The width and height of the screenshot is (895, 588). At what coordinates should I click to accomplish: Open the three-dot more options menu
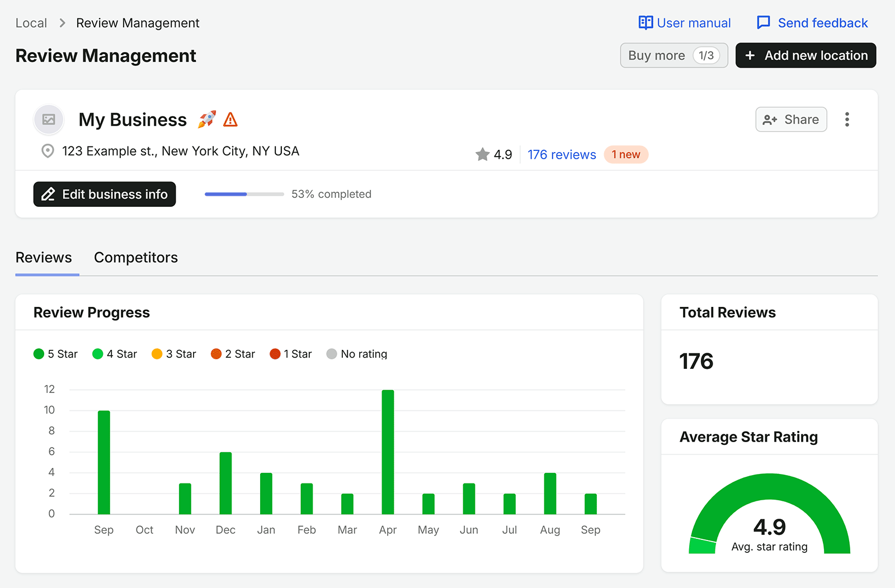[x=847, y=120]
